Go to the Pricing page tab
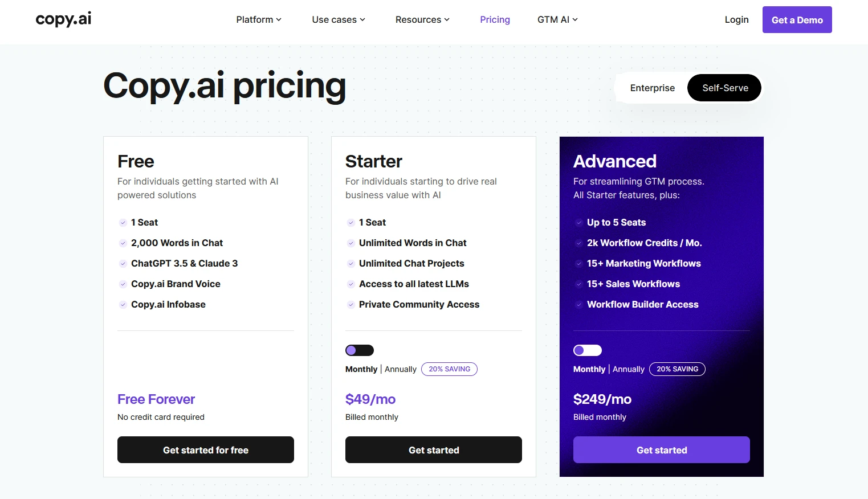The image size is (868, 499). pos(495,19)
